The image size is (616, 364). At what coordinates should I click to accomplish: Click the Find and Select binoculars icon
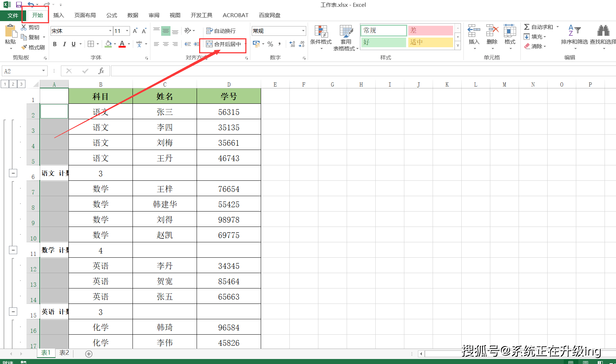click(603, 31)
